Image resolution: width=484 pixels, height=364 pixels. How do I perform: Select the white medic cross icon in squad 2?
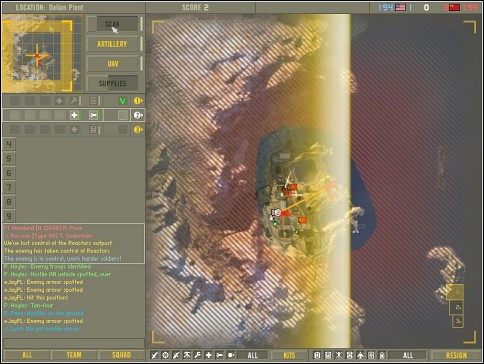point(74,115)
